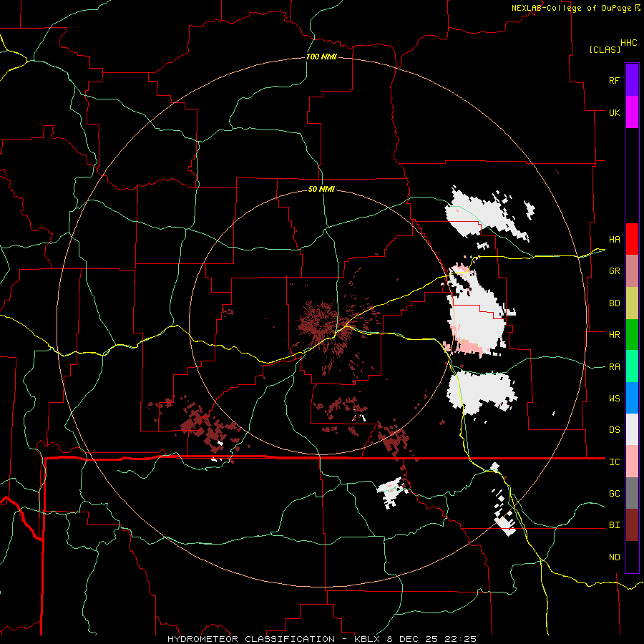This screenshot has width=644, height=644.
Task: Click the 'HYDROMETEOR CLASSIFICATION' title text
Action: [251, 639]
